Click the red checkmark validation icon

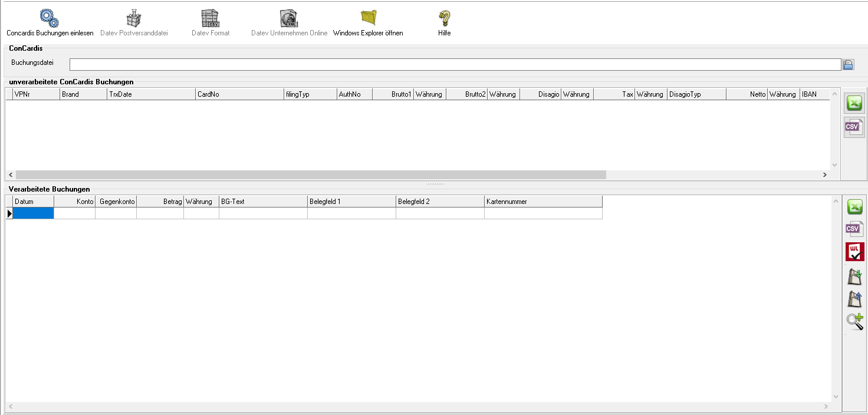click(x=854, y=252)
